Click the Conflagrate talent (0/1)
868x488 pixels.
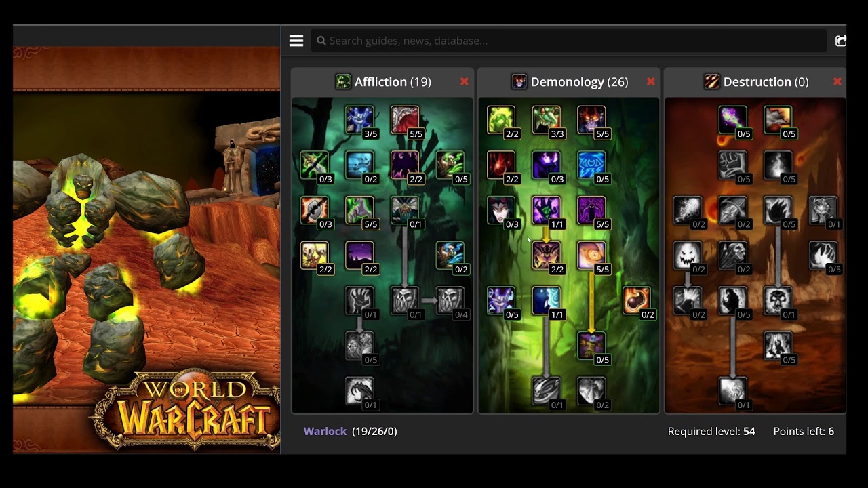(732, 391)
